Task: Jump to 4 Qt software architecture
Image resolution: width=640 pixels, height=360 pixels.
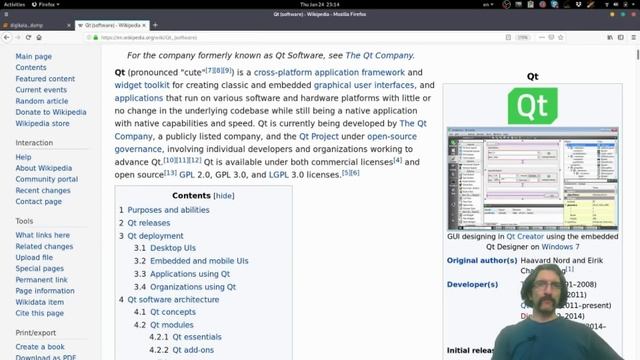Action: [x=173, y=300]
